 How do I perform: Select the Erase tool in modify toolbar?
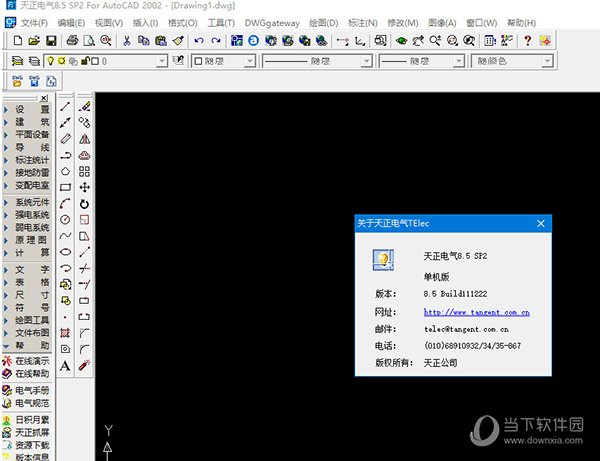[x=85, y=106]
